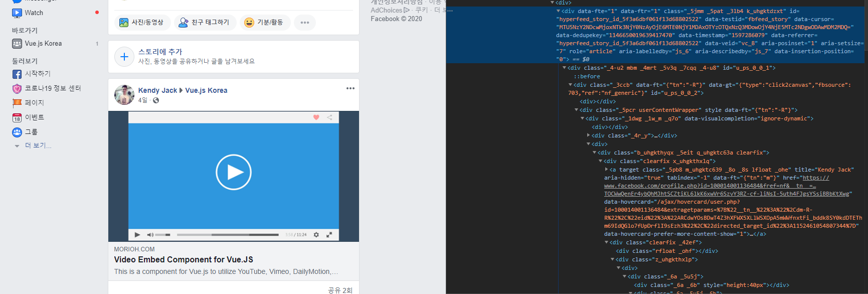The height and width of the screenshot is (294, 868).
Task: Open the facebook.com profile.php href in DevTools
Action: tap(727, 186)
